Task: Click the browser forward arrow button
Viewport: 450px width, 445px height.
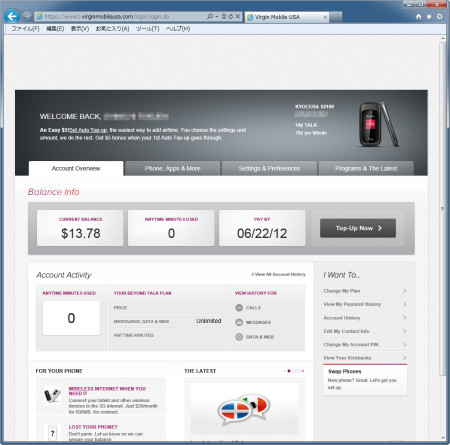Action: pos(27,16)
